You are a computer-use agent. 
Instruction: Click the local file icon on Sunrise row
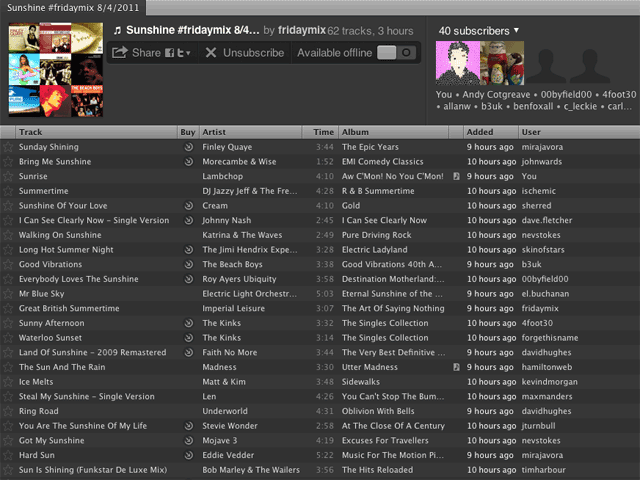[455, 176]
